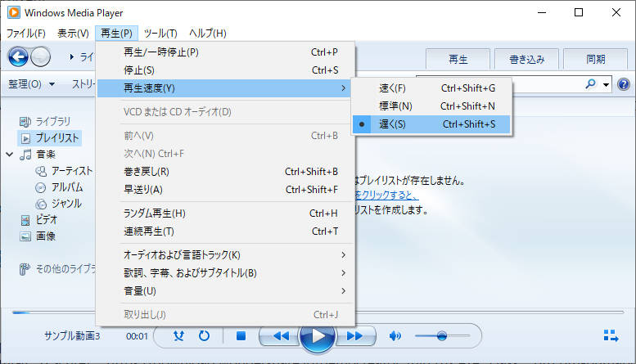Switch to the 同期 tab
This screenshot has height=364, width=636.
[x=595, y=59]
